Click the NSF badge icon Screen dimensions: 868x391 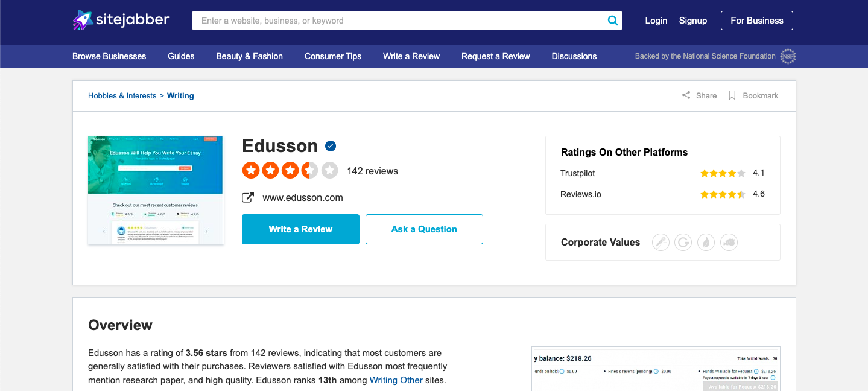tap(788, 56)
